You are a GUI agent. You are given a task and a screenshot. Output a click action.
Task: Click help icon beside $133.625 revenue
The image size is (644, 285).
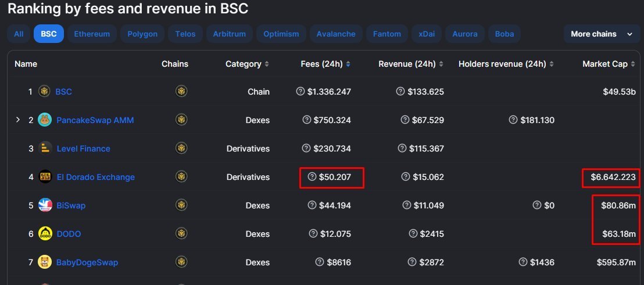coord(400,91)
